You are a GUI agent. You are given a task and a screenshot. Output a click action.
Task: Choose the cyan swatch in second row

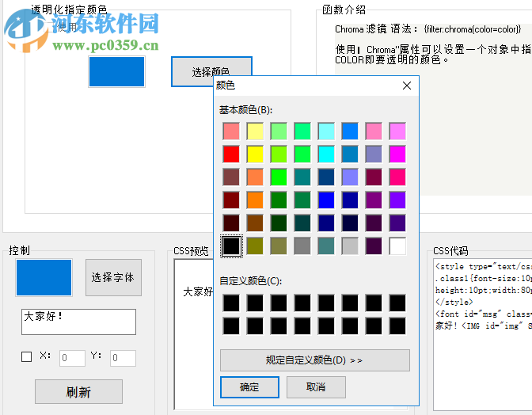point(326,154)
